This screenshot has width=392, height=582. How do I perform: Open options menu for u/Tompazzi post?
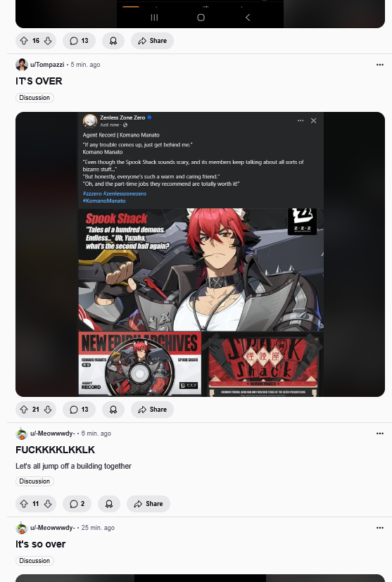[380, 65]
